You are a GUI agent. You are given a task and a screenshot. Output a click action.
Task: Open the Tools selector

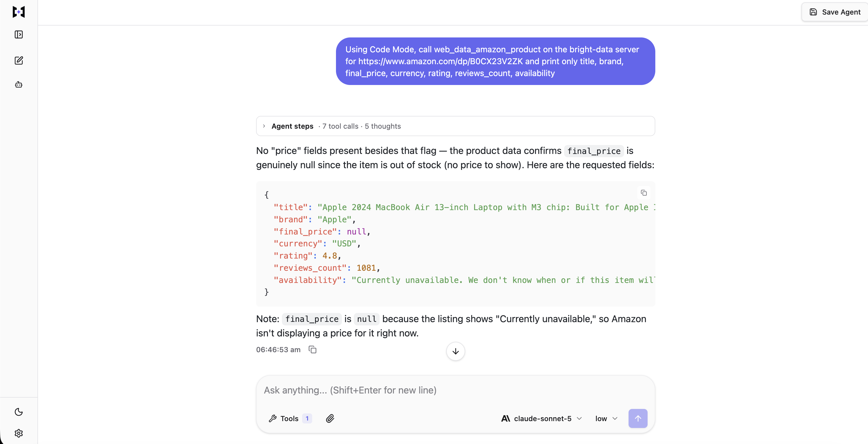[290, 418]
